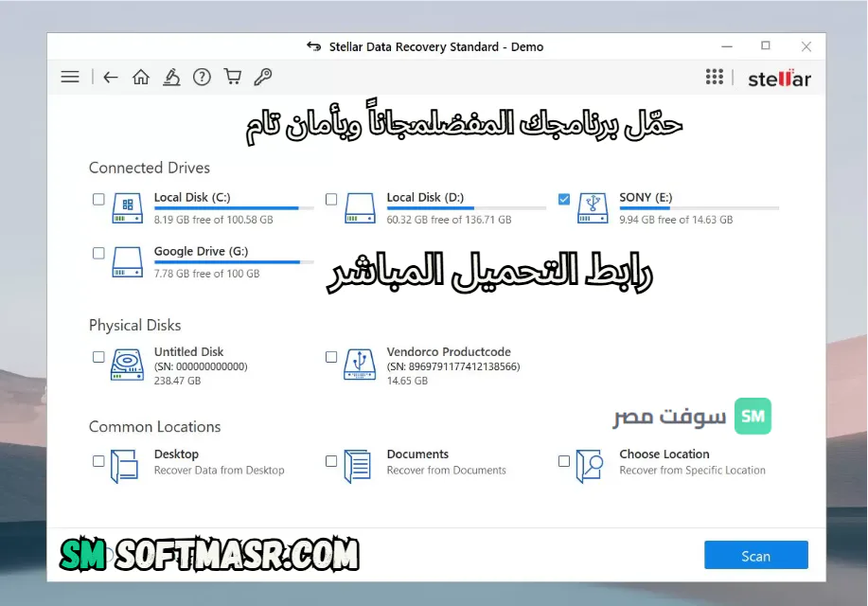Click the Local Disk (C:) drive icon
Screen dimensions: 868x606
coord(128,207)
